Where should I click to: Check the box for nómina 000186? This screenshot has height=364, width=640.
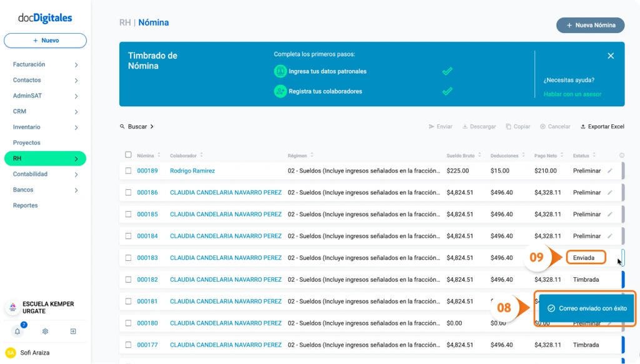click(x=128, y=192)
